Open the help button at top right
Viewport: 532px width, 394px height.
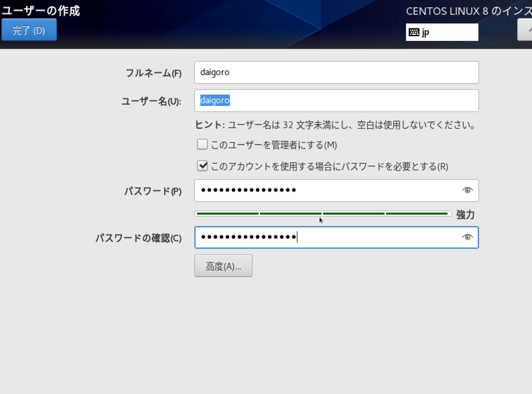pos(527,29)
